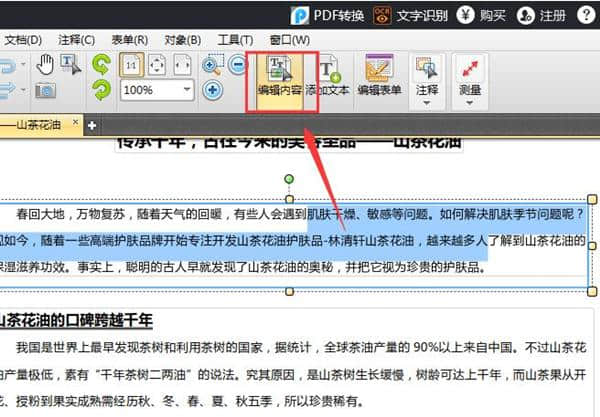Zoom out with the minus button
This screenshot has height=417, width=600.
coord(238,64)
